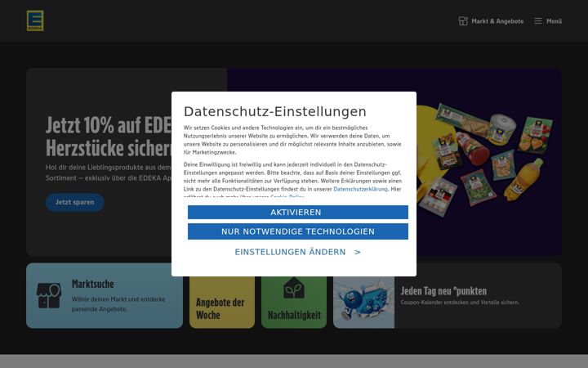Open the Menü hamburger icon
The width and height of the screenshot is (588, 368).
pyautogui.click(x=537, y=21)
